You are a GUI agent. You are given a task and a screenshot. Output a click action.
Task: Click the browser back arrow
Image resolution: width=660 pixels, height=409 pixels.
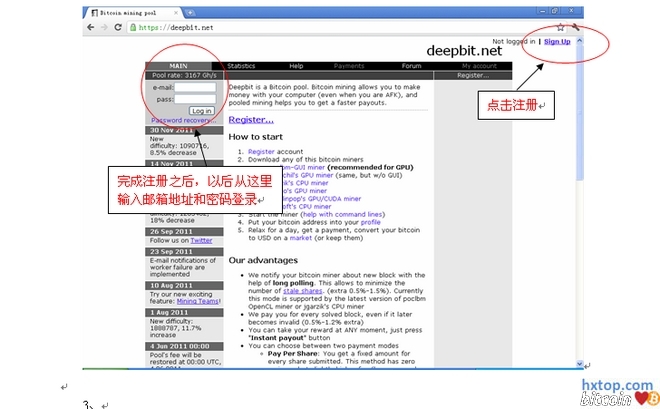click(x=92, y=27)
